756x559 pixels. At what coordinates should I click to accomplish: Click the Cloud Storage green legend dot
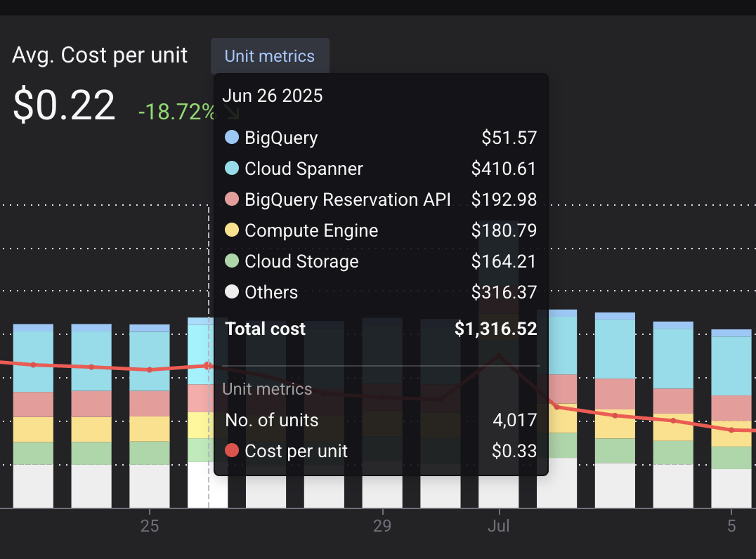point(232,261)
